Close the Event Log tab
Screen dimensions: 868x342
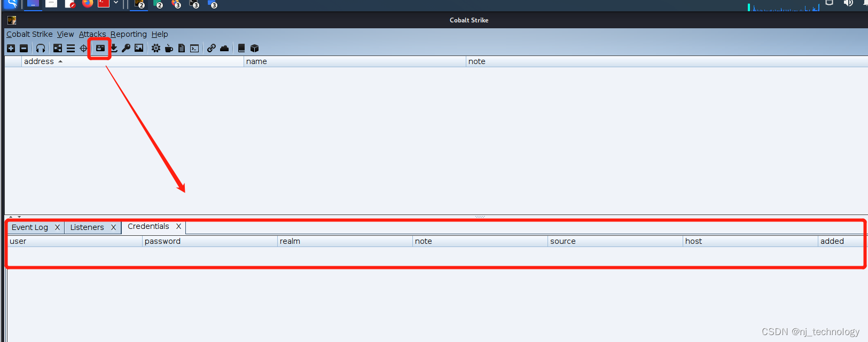click(x=57, y=227)
